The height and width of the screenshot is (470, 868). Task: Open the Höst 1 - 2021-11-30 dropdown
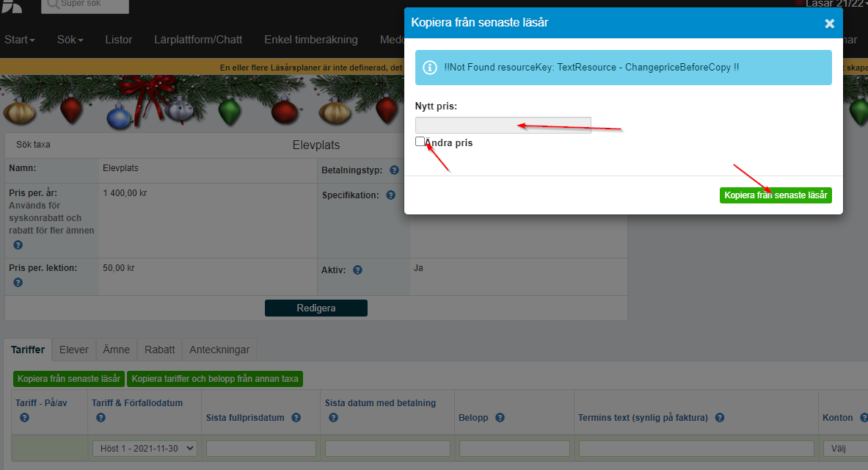[145, 449]
